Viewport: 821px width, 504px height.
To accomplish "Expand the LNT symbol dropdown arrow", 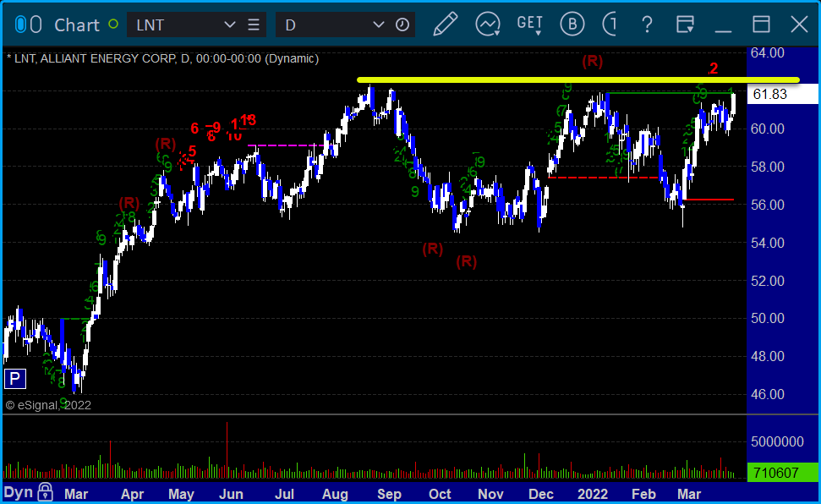I will pos(229,25).
